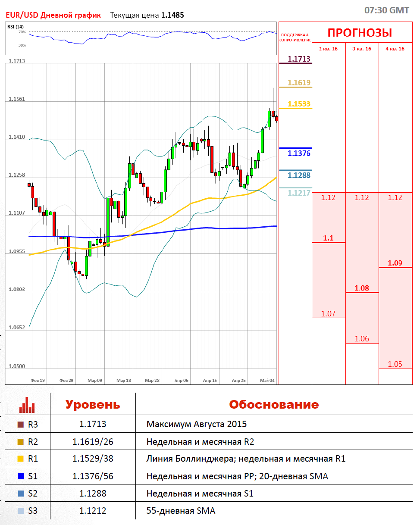Image resolution: width=420 pixels, height=525 pixels.
Task: Click the Мар 28 date label
Action: coord(152,381)
